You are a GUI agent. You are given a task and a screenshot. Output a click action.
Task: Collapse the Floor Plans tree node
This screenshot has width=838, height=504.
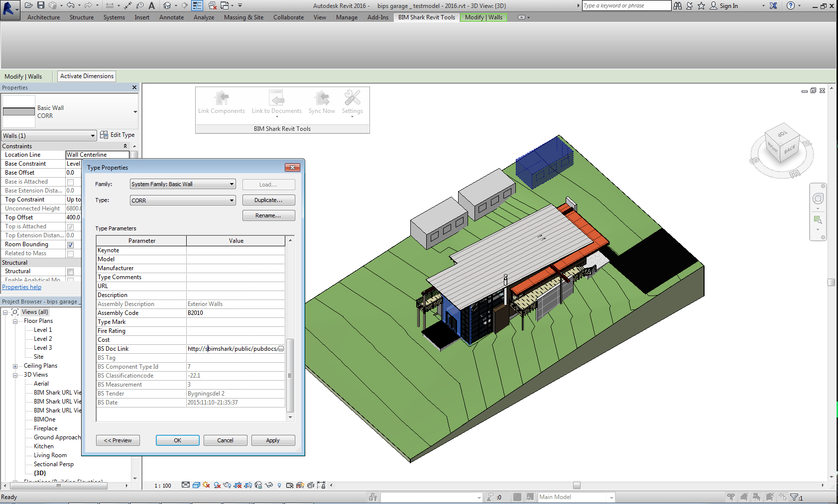[x=15, y=321]
